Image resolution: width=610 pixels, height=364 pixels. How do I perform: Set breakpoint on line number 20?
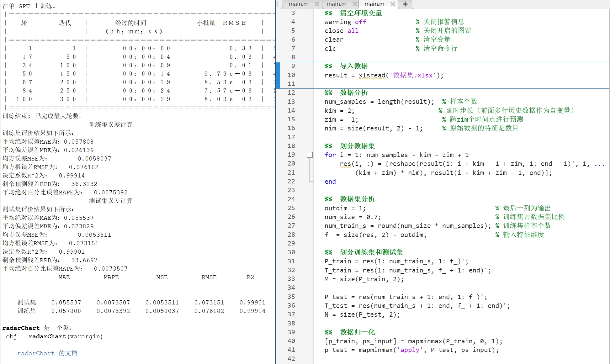[291, 163]
